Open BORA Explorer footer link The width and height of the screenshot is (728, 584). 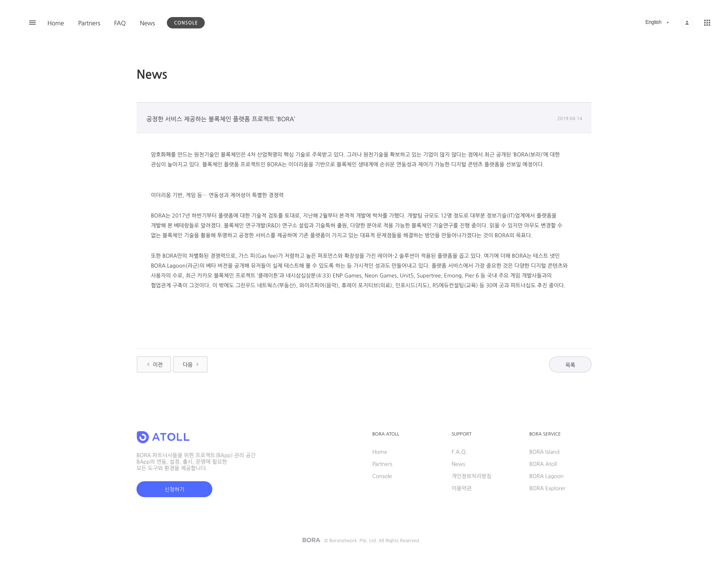(x=547, y=488)
